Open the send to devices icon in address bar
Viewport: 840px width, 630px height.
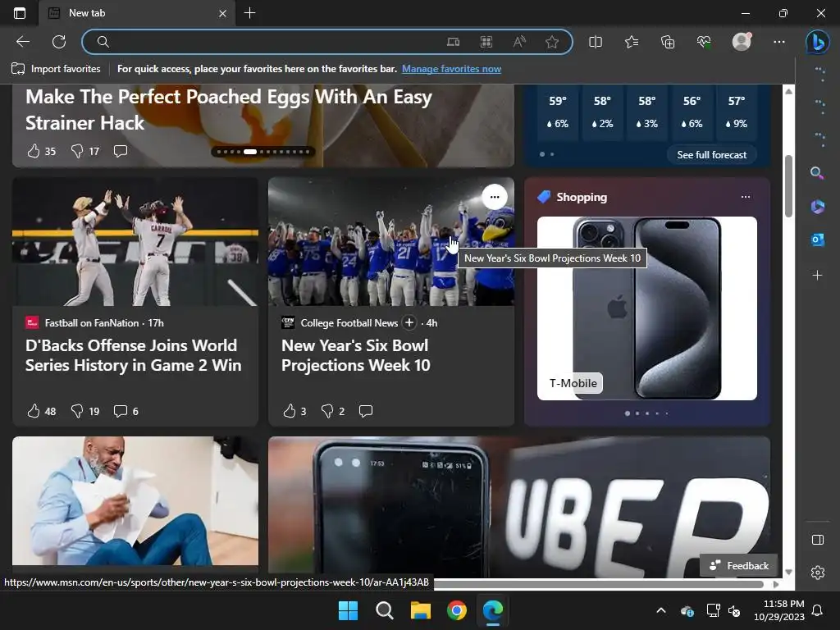(453, 42)
